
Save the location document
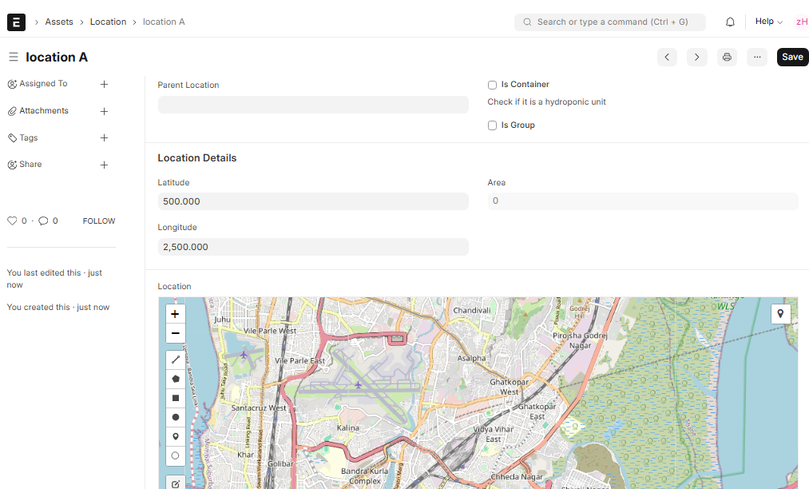(792, 57)
